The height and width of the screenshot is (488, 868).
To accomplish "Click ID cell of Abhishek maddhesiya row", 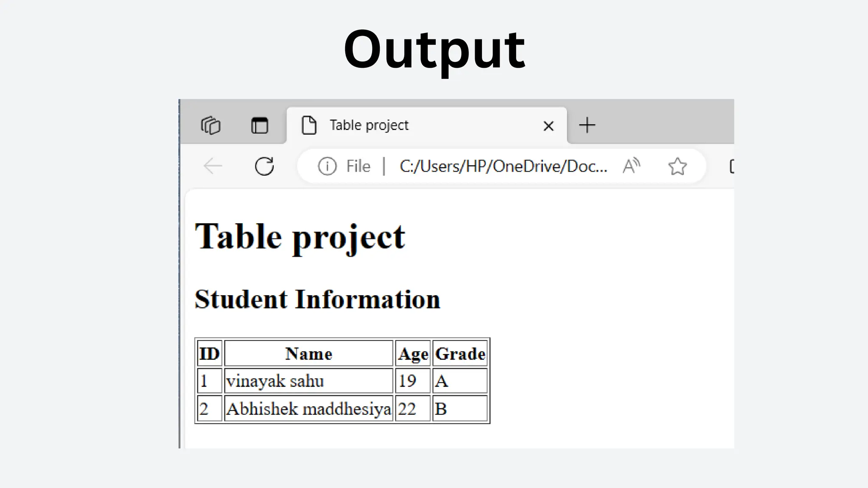I will coord(209,408).
